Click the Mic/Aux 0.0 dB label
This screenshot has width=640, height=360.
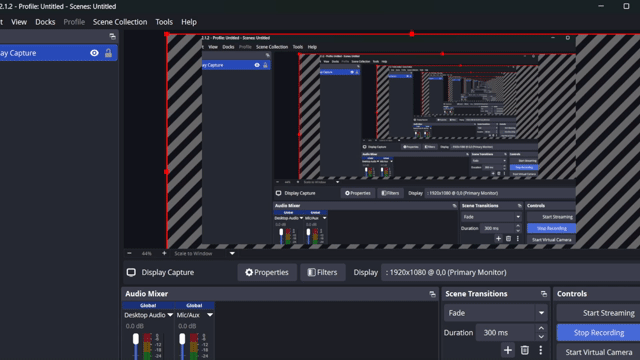187,326
